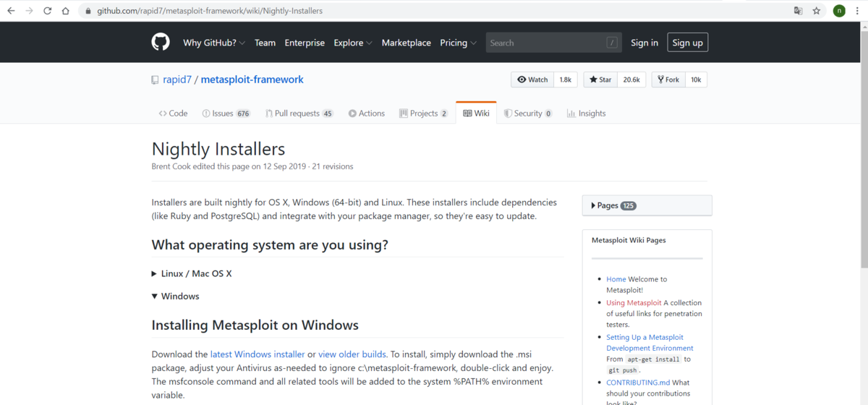Screen dimensions: 868x405
Task: Open the Using Metasploit wiki link
Action: tap(634, 303)
